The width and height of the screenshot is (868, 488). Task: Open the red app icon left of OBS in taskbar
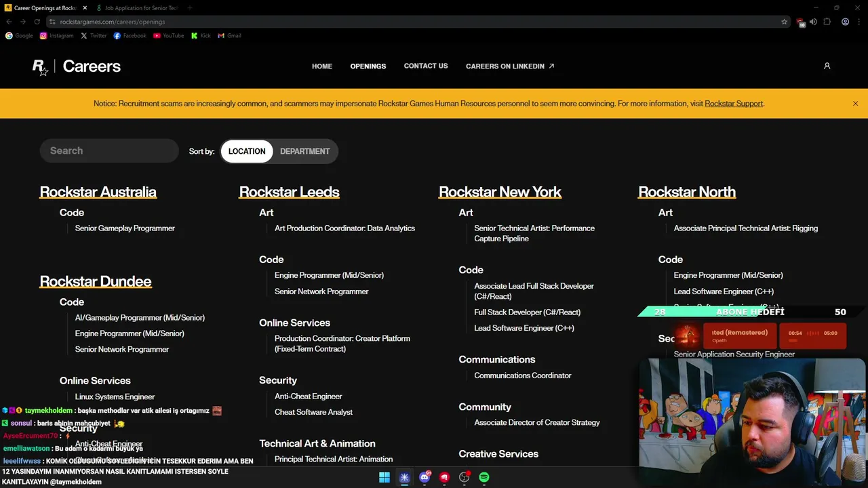coord(444,477)
